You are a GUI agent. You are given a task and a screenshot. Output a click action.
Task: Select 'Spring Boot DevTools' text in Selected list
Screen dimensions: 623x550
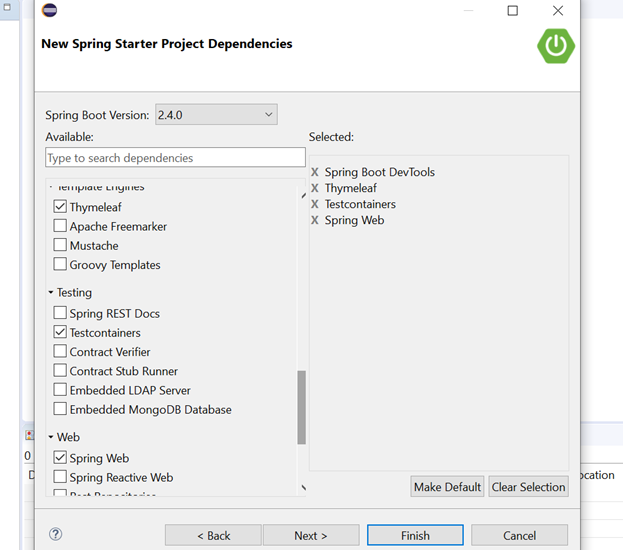coord(379,172)
